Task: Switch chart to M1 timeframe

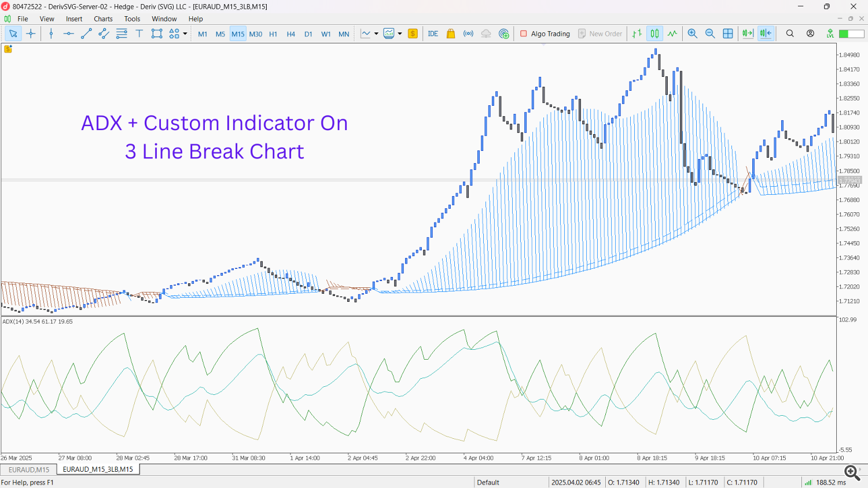Action: (x=203, y=34)
